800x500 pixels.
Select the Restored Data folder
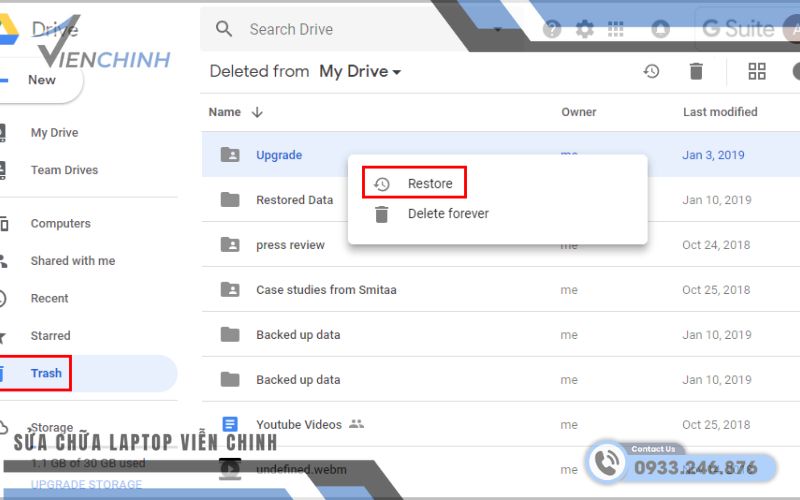point(294,200)
